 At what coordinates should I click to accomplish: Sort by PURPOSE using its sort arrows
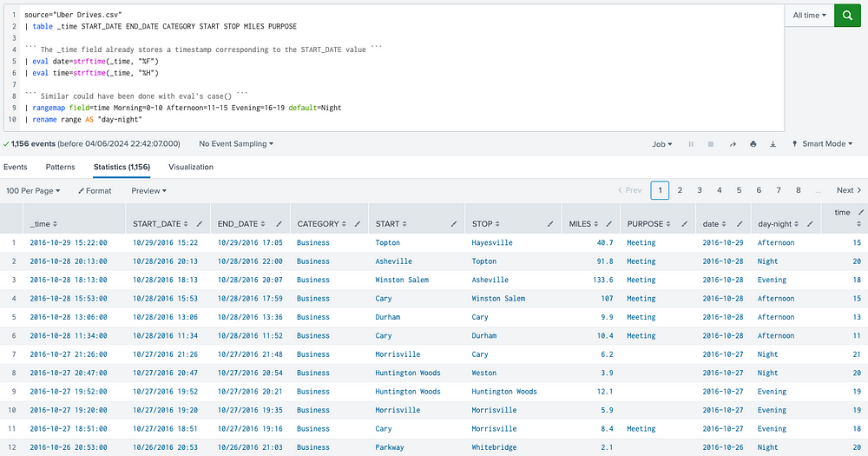click(668, 224)
